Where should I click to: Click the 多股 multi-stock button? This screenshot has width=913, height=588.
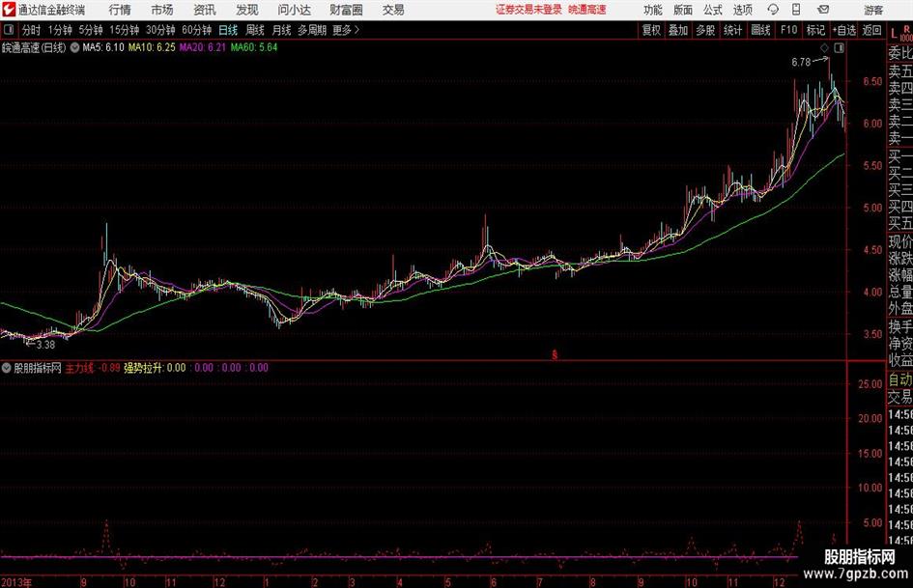[x=705, y=30]
